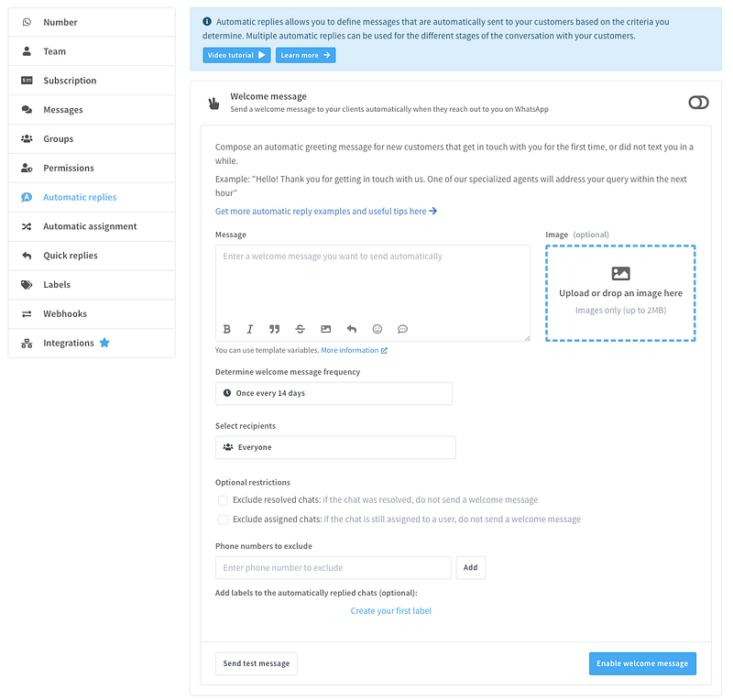Toggle the Welcome message switch

pos(698,103)
